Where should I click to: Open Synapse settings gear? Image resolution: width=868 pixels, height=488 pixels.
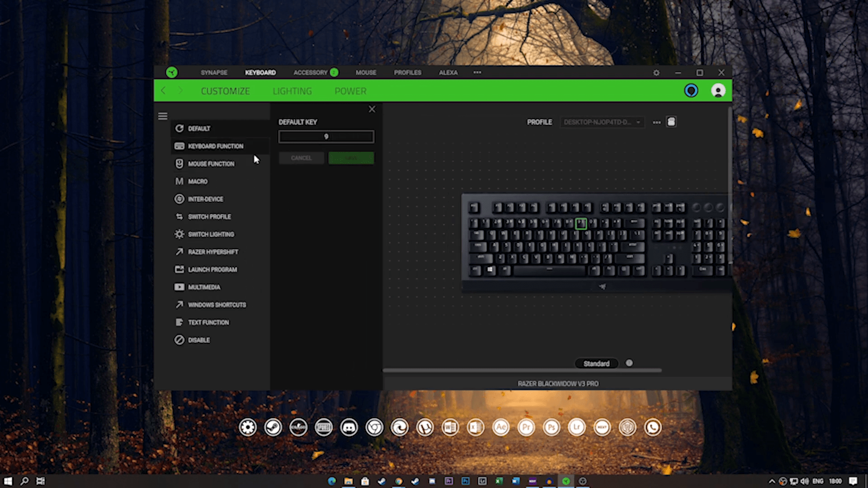click(656, 73)
